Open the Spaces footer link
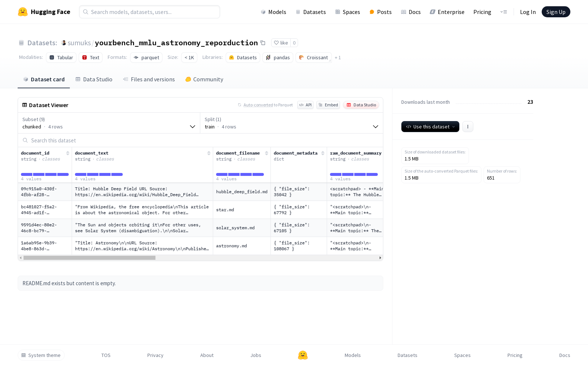Image resolution: width=588 pixels, height=368 pixels. tap(462, 355)
